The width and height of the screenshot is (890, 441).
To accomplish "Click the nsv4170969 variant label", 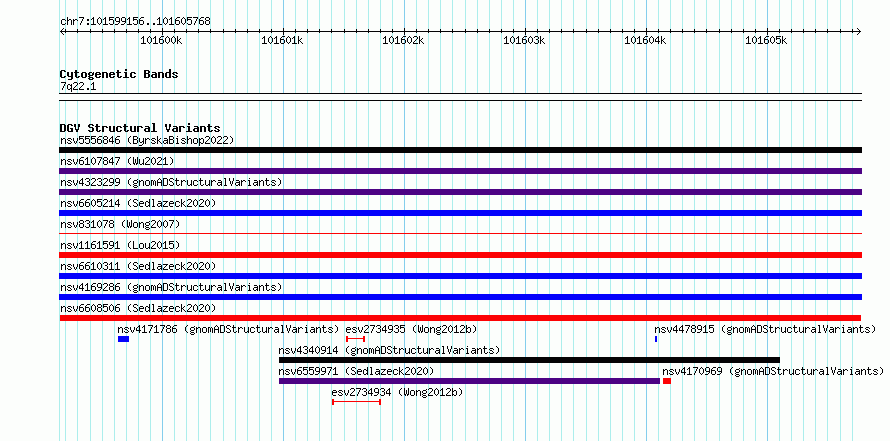I will [773, 371].
